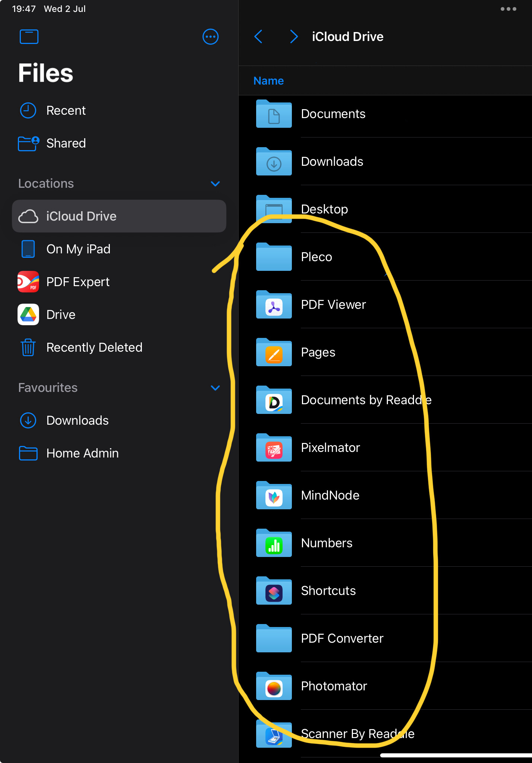
Task: Select PDF Expert location label
Action: [78, 282]
